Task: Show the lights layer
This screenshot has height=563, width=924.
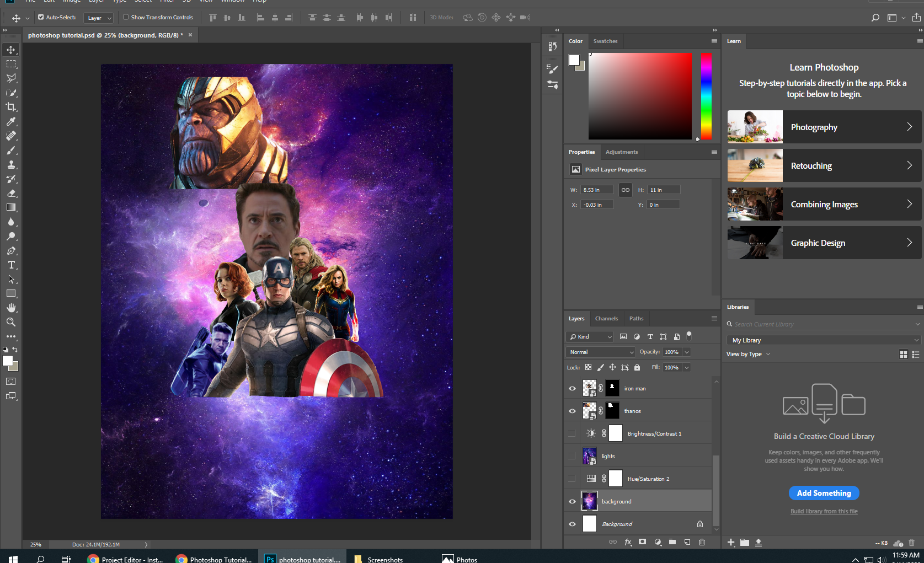Action: [572, 456]
